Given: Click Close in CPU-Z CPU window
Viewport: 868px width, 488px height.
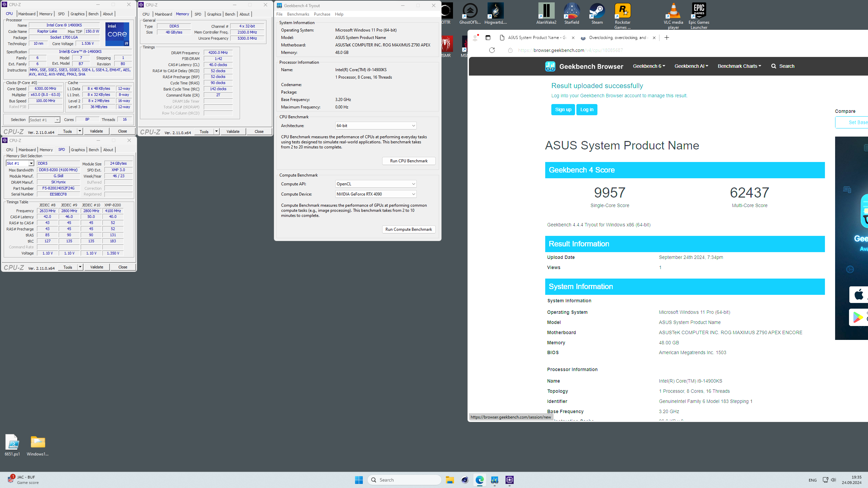Looking at the screenshot, I should 122,131.
